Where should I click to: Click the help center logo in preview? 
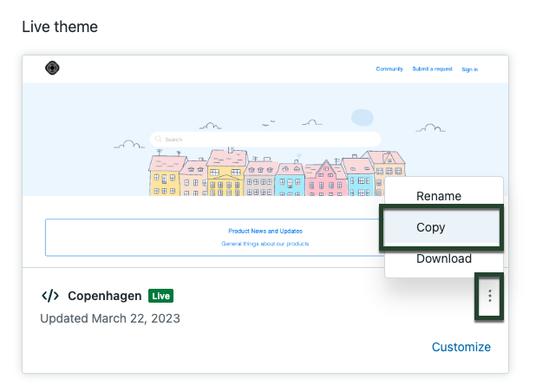point(53,68)
